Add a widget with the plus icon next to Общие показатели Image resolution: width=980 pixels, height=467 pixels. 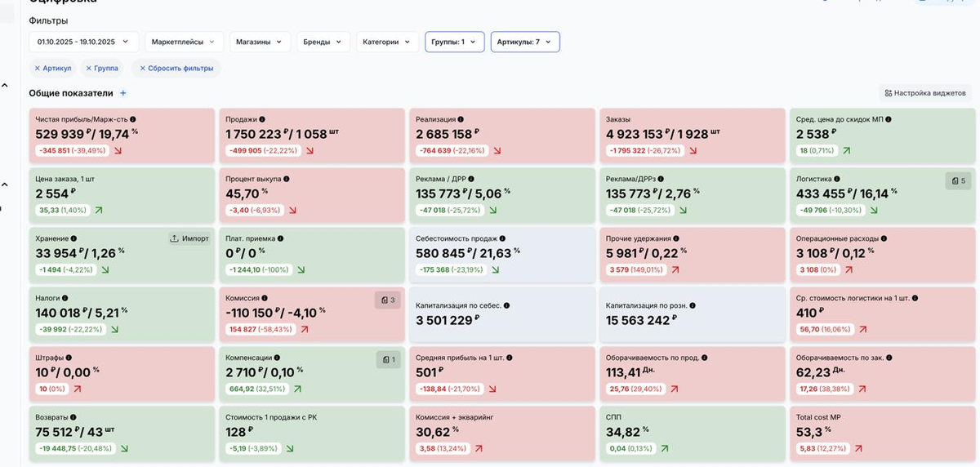pyautogui.click(x=123, y=93)
